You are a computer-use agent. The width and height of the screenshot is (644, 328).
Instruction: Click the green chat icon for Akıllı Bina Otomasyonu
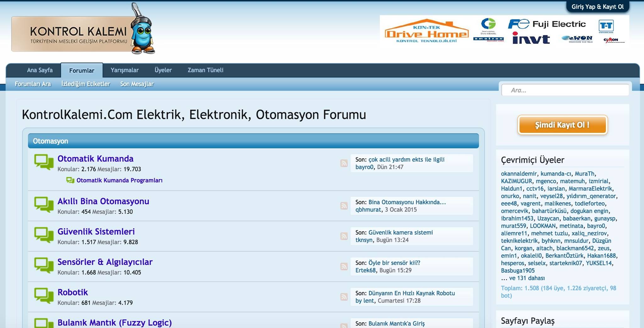coord(44,205)
